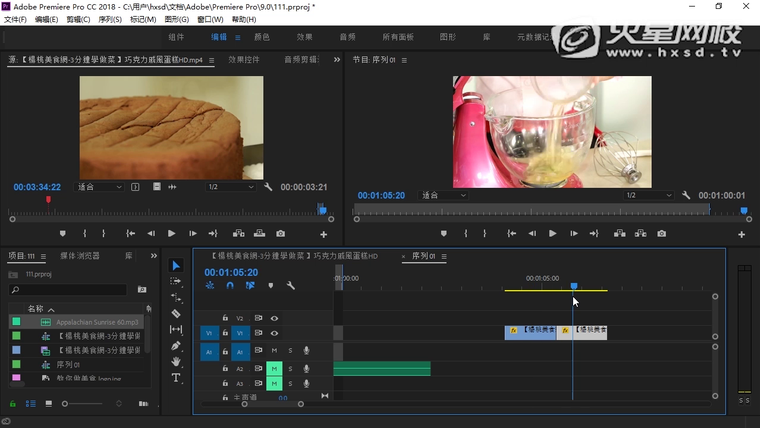Pick the Ripple Edit tool
The width and height of the screenshot is (760, 428).
[176, 297]
